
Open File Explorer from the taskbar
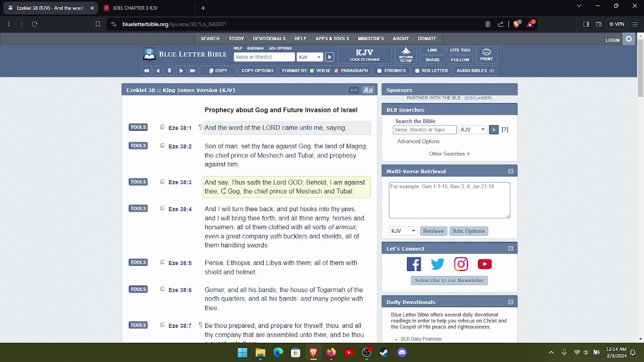click(x=260, y=352)
